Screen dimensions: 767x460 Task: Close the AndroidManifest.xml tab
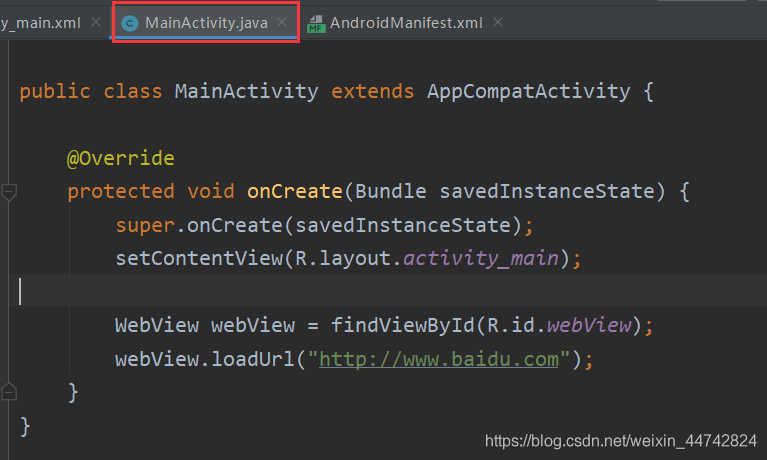tap(497, 22)
